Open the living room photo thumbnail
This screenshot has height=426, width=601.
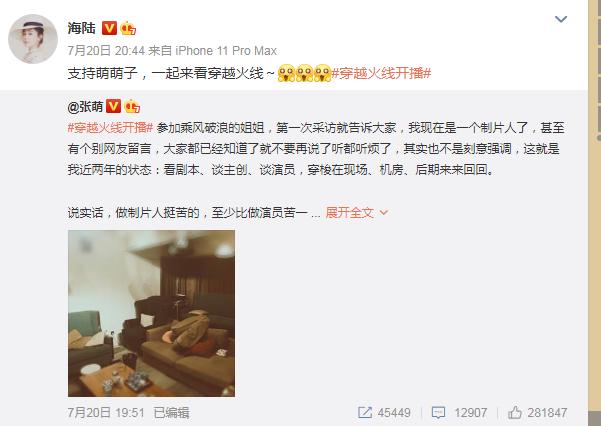click(151, 313)
